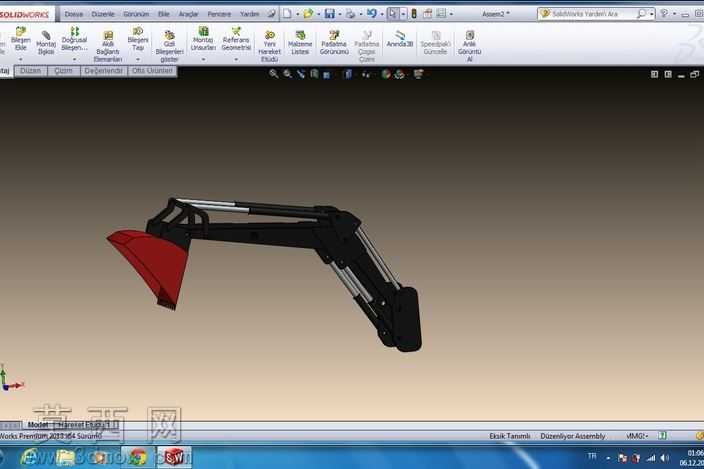Open Akıllı Bağlantı Elemanları tool

pyautogui.click(x=108, y=47)
